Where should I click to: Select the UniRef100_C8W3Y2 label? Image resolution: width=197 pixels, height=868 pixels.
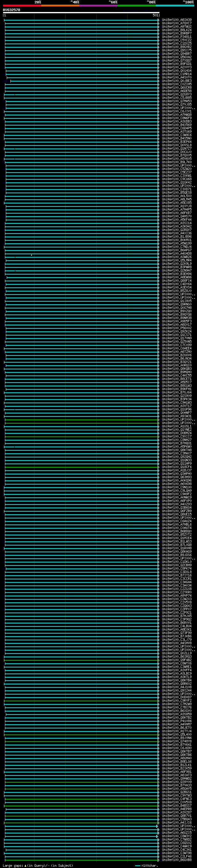tap(176, 836)
